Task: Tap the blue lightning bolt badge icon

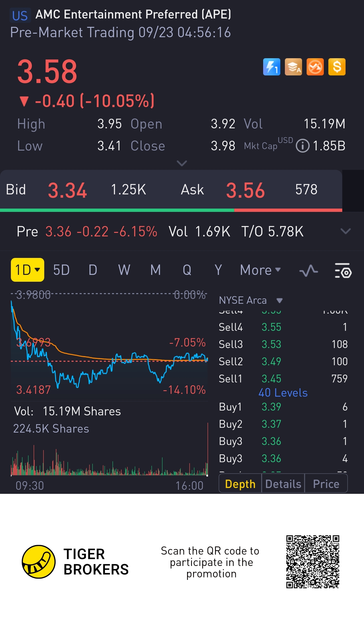Action: [271, 67]
